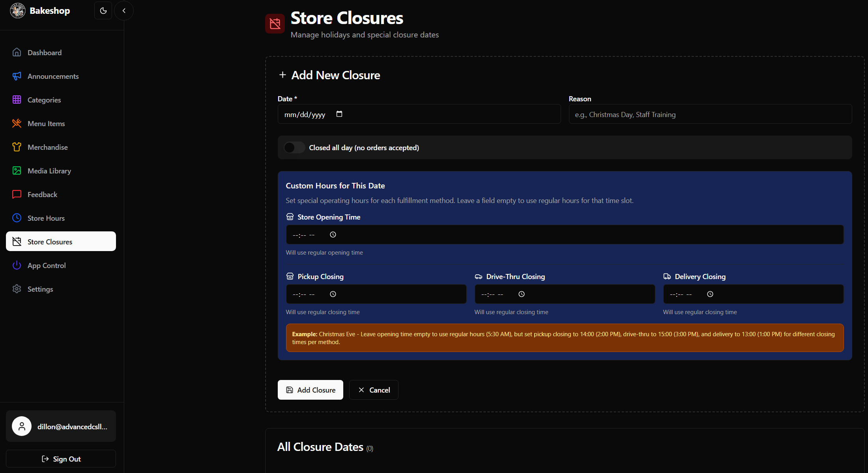Click the App Control power icon
The height and width of the screenshot is (473, 868).
click(17, 265)
